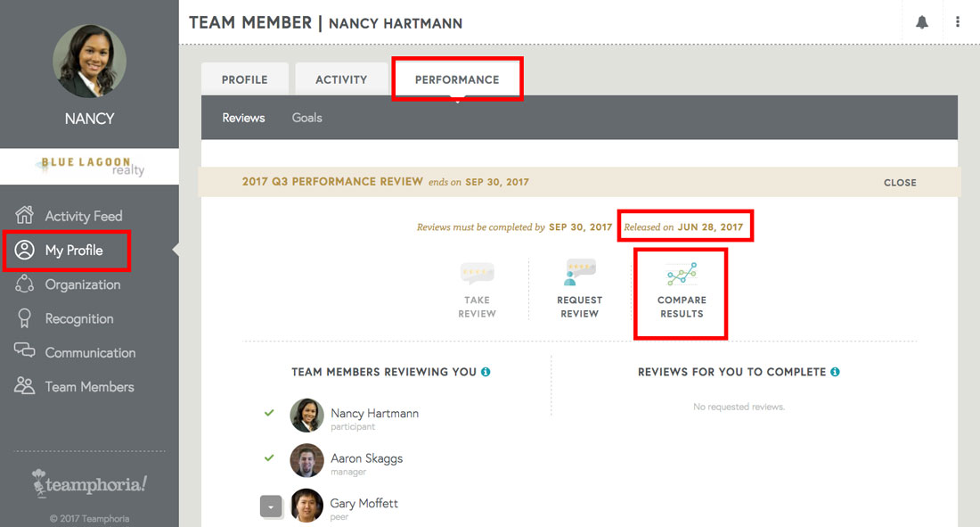Screen dimensions: 980x527
Task: Switch to the Profile tab
Action: tap(244, 78)
